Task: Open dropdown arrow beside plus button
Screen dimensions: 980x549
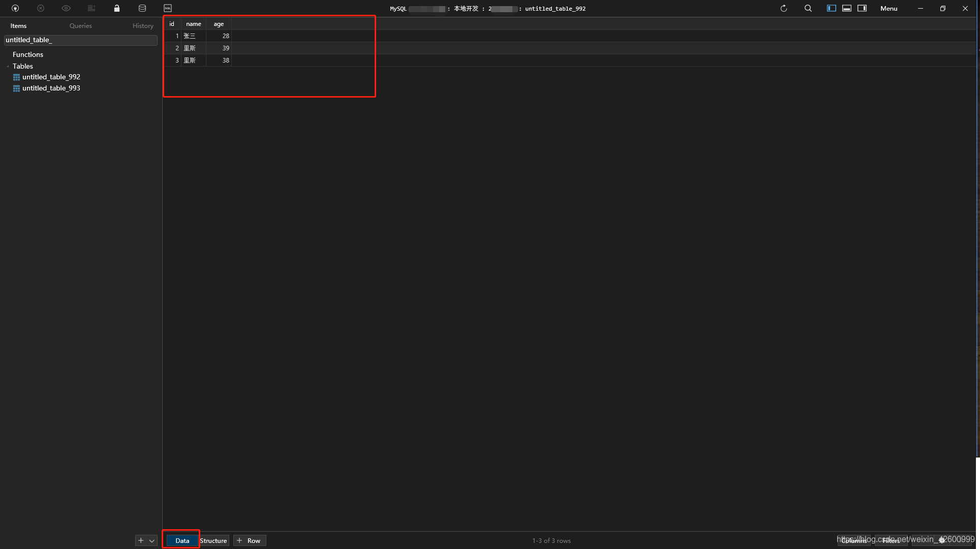Action: [x=152, y=541]
